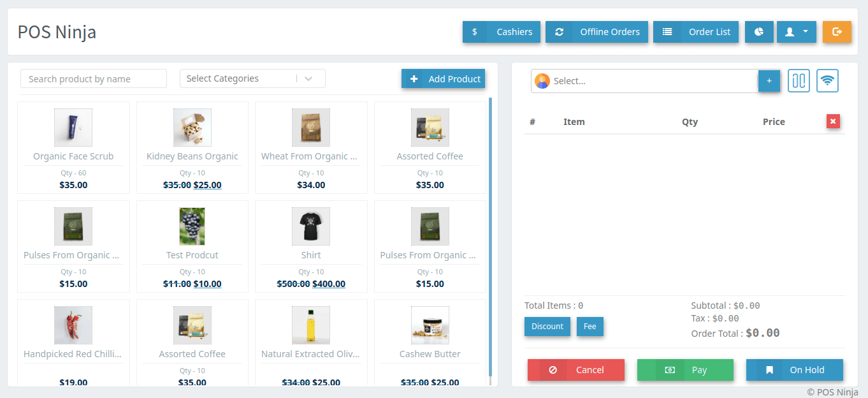Screen dimensions: 868x398
Task: Click the wifi connectivity icon
Action: click(x=827, y=81)
